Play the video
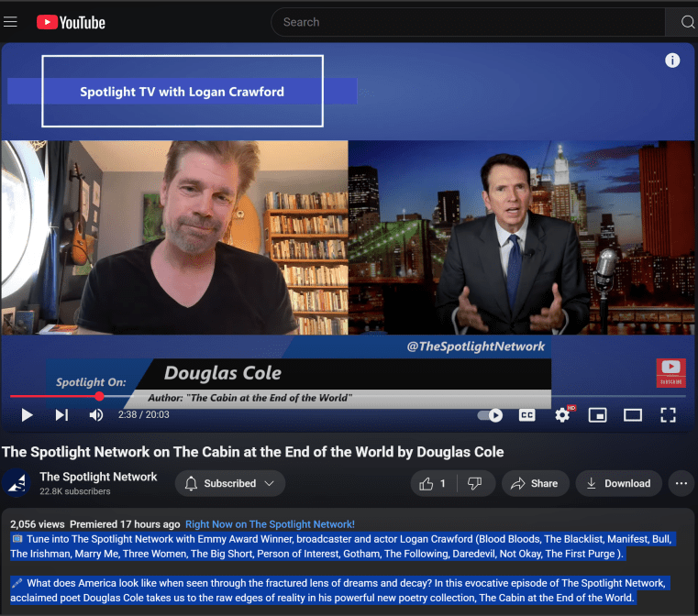The width and height of the screenshot is (698, 616). coord(27,415)
